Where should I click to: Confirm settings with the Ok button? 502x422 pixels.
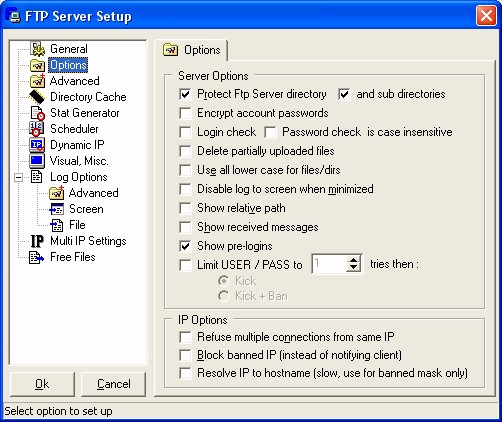(42, 384)
